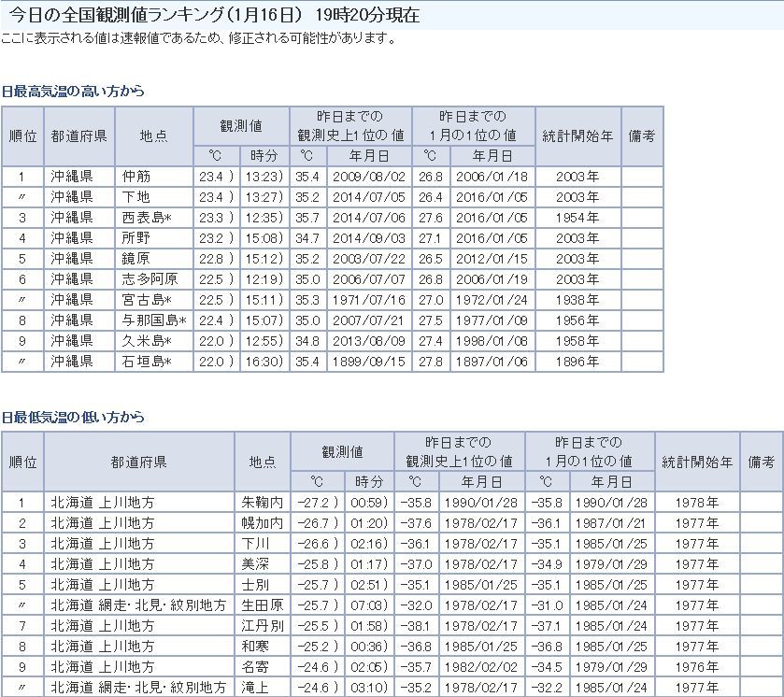Click the 朱鞠内 station name
This screenshot has width=784, height=697.
coord(261,502)
